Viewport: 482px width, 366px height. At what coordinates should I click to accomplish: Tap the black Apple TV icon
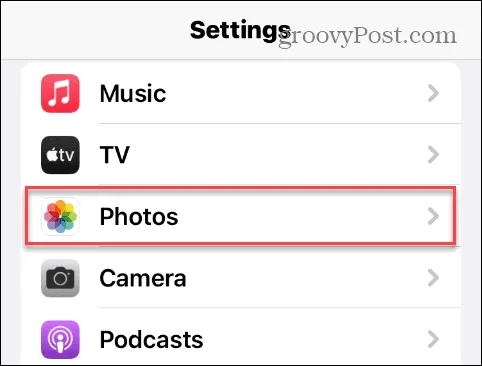(60, 155)
